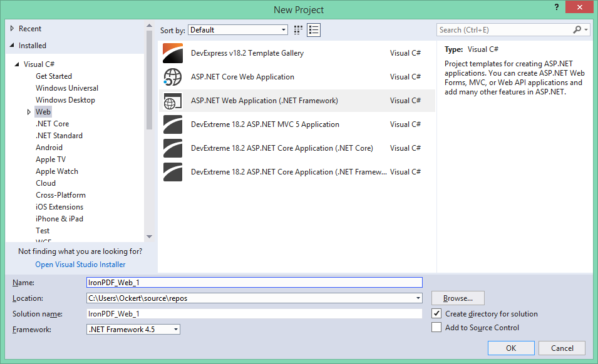Image resolution: width=598 pixels, height=364 pixels.
Task: Select Android category
Action: 49,148
